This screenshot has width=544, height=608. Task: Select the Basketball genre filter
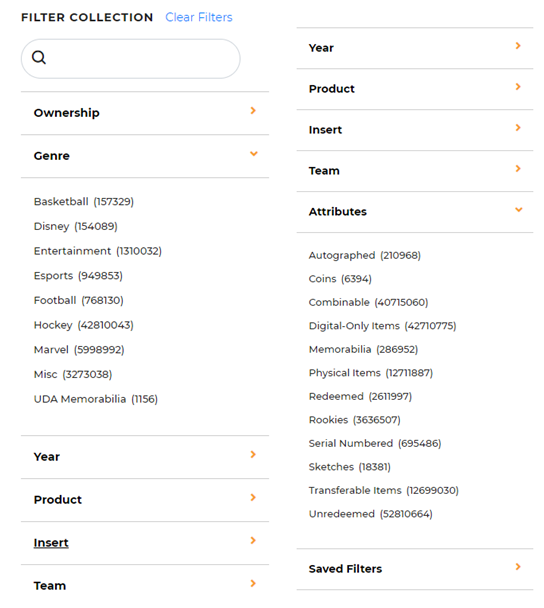coord(84,202)
